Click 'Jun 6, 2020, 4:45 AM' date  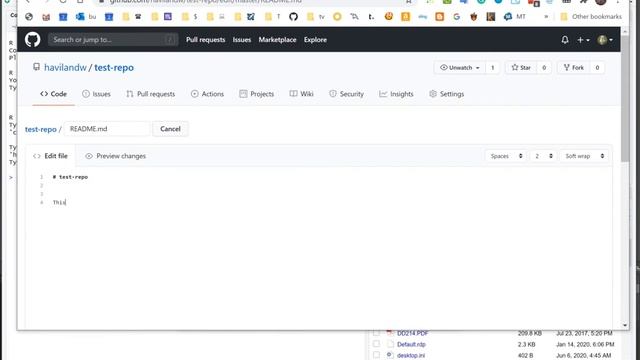pos(583,355)
